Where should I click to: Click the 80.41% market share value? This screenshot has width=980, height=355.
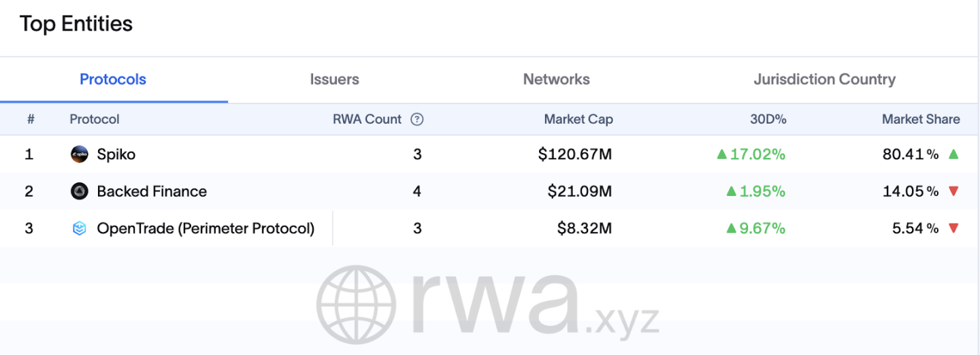click(x=911, y=154)
